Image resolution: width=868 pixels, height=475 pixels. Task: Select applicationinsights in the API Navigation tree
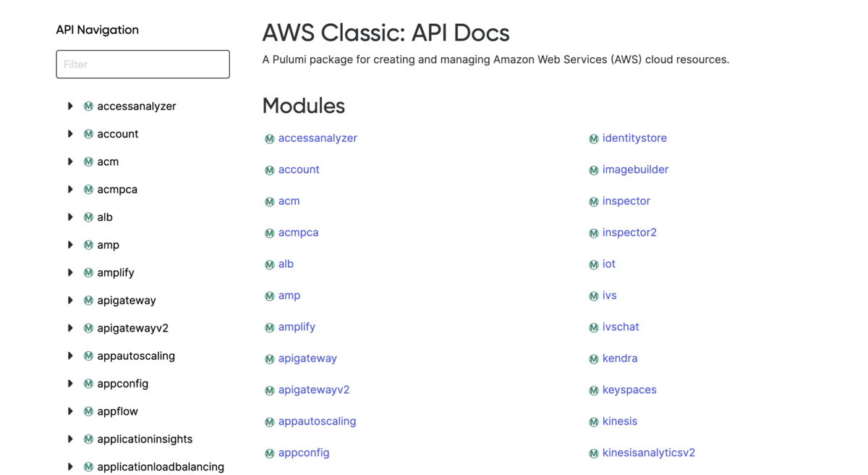145,440
